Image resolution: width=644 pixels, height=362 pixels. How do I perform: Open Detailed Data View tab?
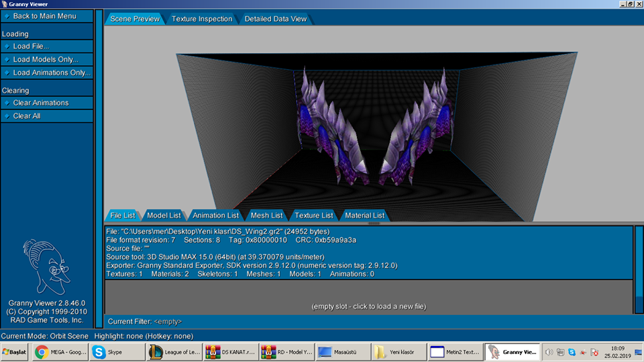tap(276, 19)
